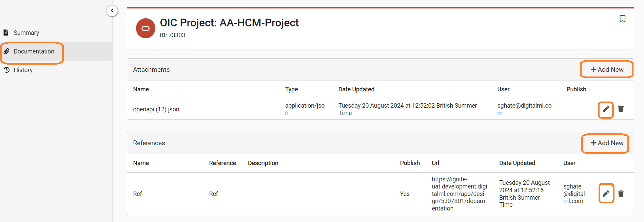Edit the openapi (12).json attachment
This screenshot has height=222, width=644.
pyautogui.click(x=606, y=109)
